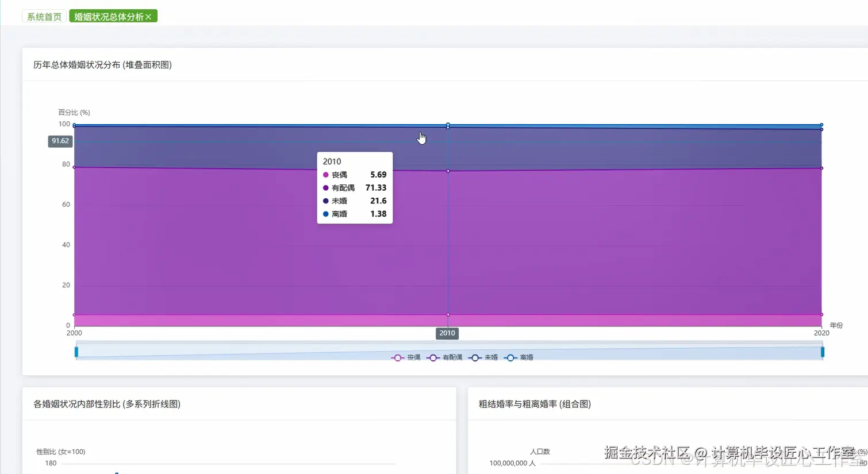Click the 百分比 (%) axis name

pos(74,113)
